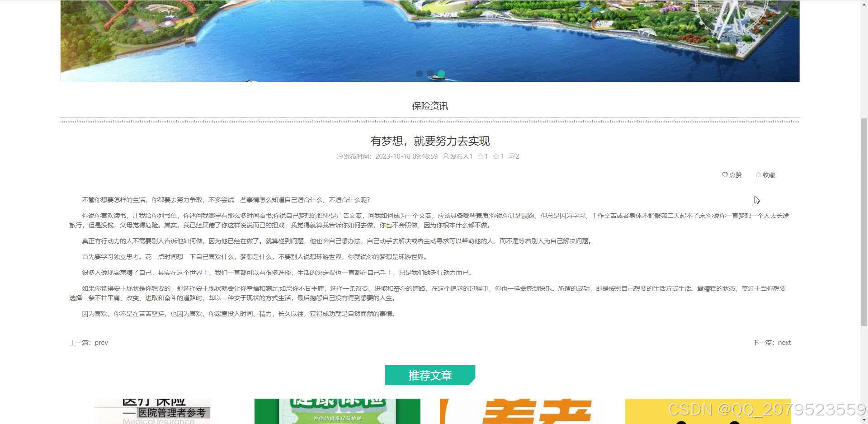
Task: Click the star icon next to 收藏
Action: click(758, 175)
